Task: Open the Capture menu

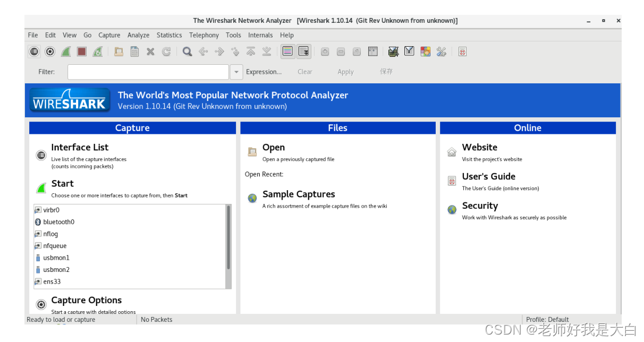Action: (x=109, y=35)
